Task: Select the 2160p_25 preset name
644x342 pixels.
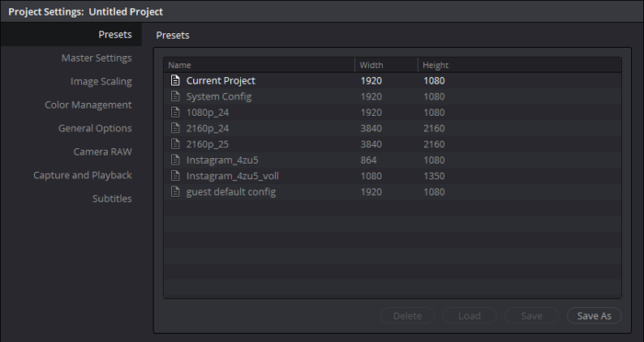Action: coord(207,144)
